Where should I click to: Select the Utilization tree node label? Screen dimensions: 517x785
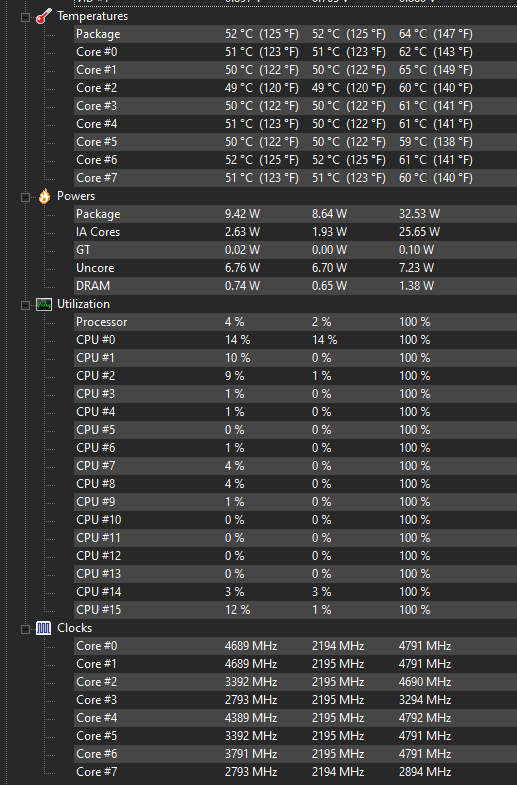point(83,304)
